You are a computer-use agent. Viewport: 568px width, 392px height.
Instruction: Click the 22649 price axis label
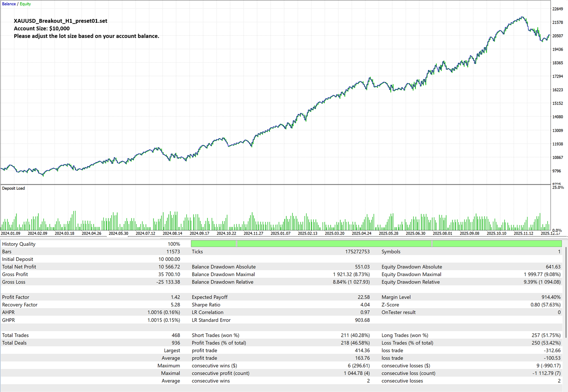pyautogui.click(x=557, y=9)
